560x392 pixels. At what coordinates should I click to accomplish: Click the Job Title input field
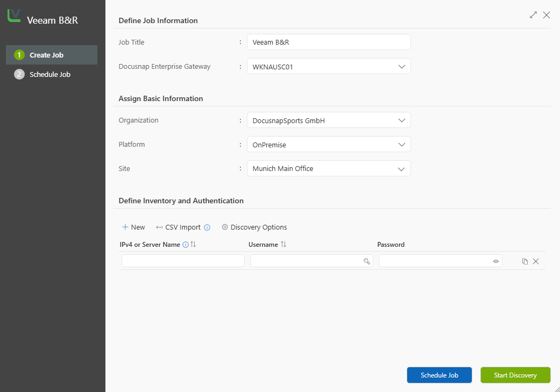329,42
